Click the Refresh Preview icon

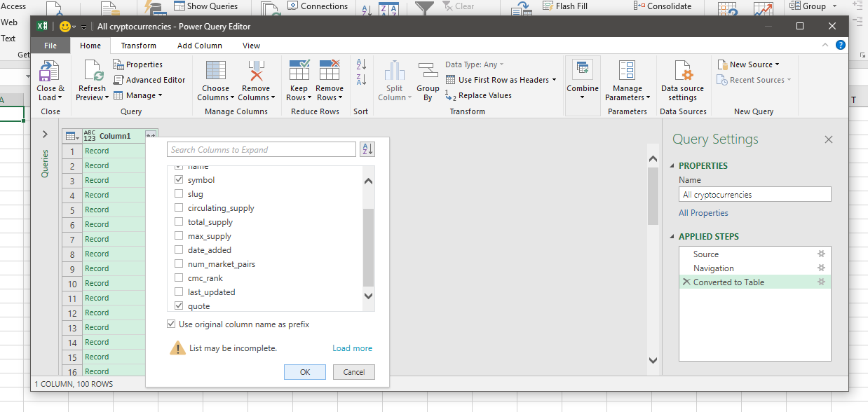pos(93,71)
